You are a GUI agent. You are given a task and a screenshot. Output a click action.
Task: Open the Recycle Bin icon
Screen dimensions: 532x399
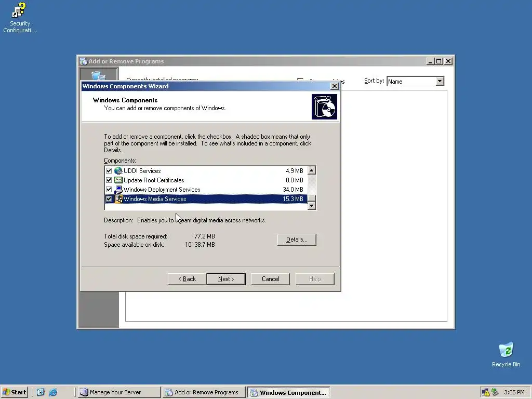(506, 355)
